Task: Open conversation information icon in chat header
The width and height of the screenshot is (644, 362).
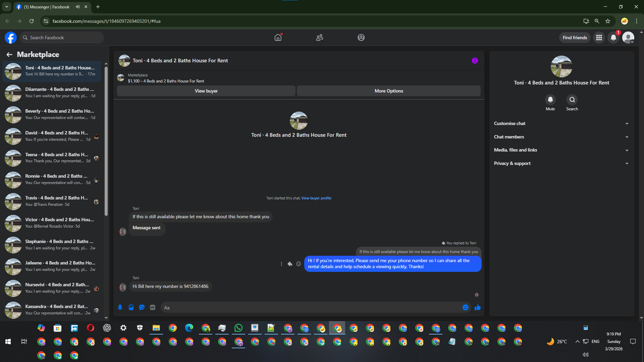Action: 475,61
